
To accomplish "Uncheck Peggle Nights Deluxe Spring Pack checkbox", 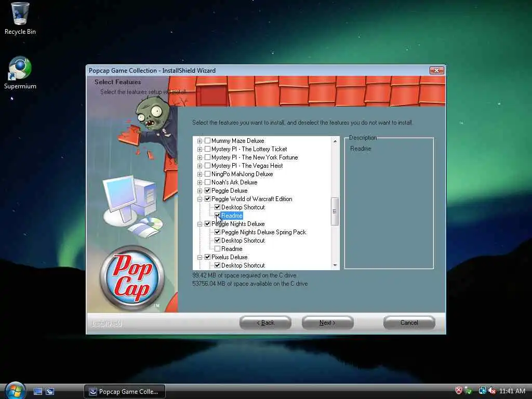I will [218, 232].
